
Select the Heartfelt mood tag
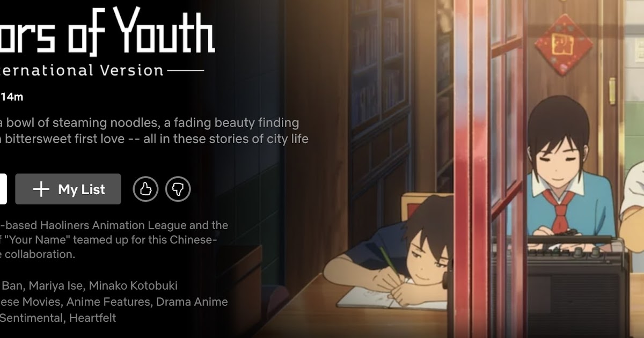point(92,318)
